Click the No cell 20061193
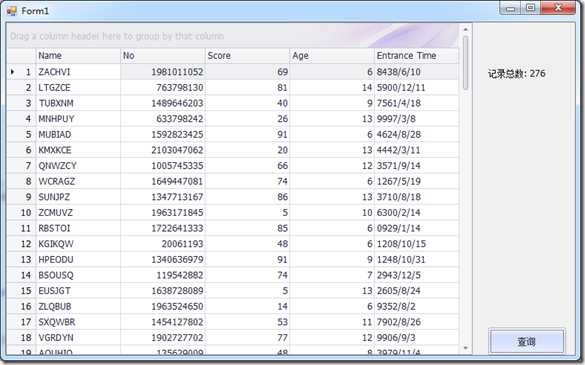Screen dimensions: 585x365 click(163, 244)
